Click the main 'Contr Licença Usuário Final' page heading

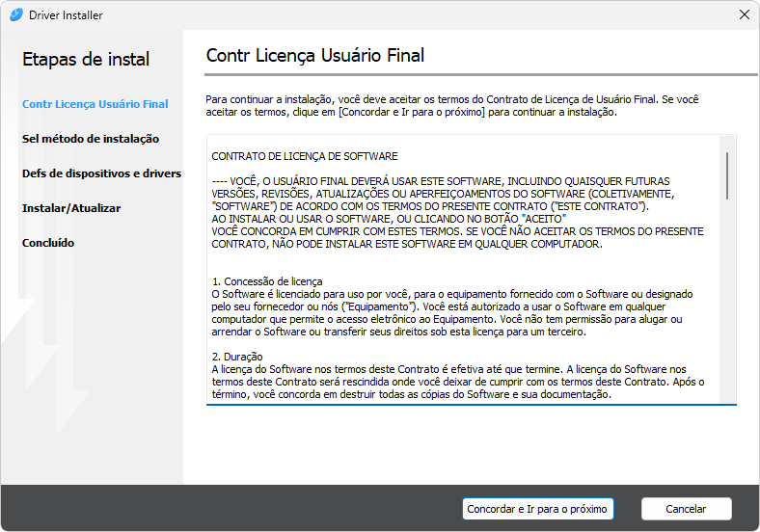[315, 56]
